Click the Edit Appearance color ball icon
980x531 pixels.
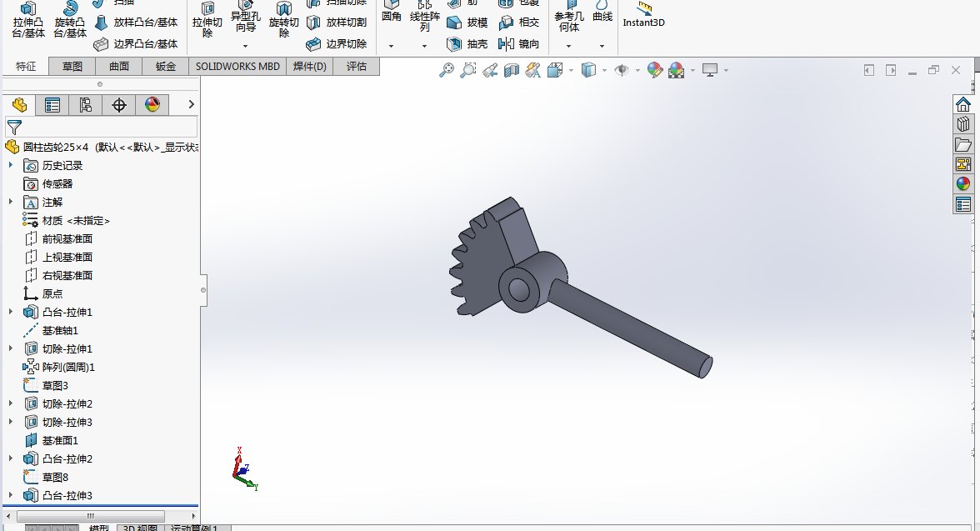tap(654, 70)
